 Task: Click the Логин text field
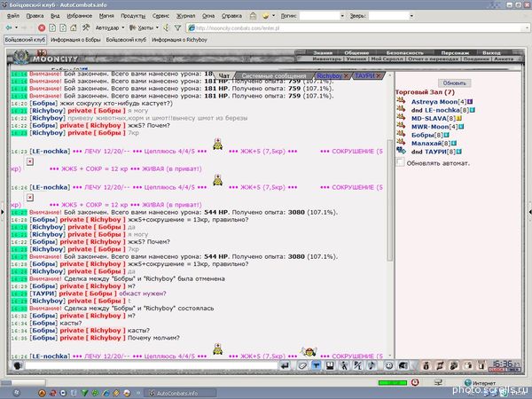tap(319, 16)
